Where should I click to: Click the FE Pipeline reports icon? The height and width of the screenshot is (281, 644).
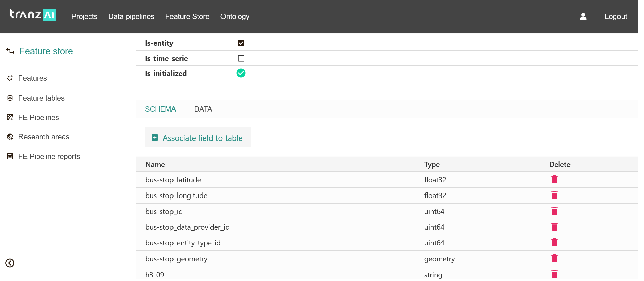click(10, 156)
